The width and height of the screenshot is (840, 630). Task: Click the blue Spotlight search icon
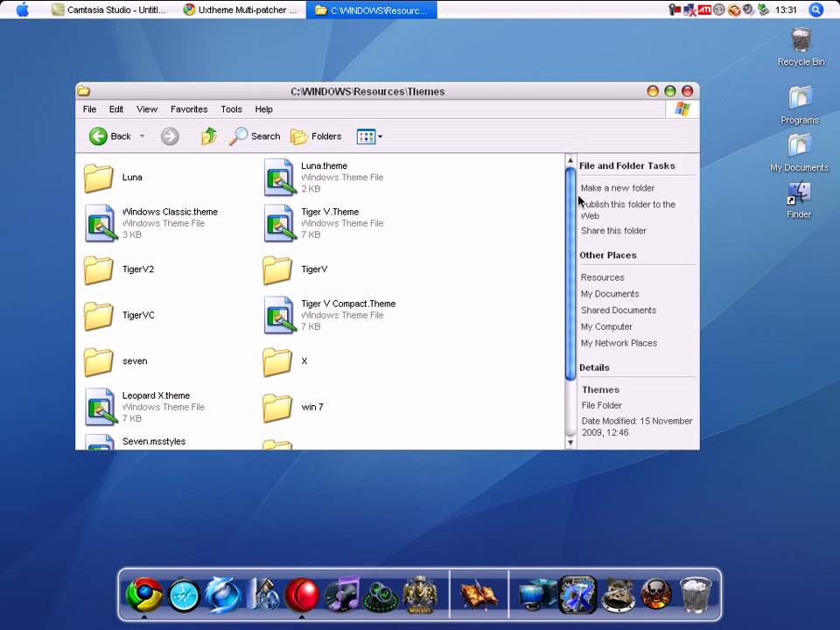pyautogui.click(x=815, y=10)
